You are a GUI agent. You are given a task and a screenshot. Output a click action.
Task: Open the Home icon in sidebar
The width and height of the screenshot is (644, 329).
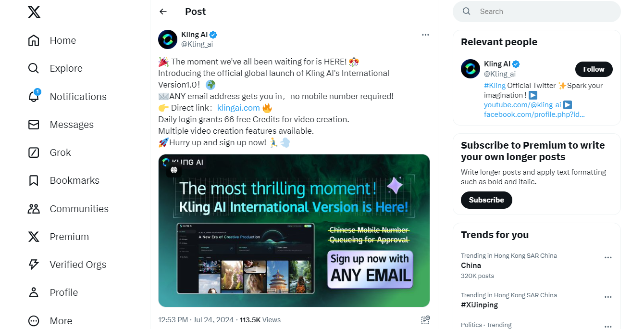34,40
